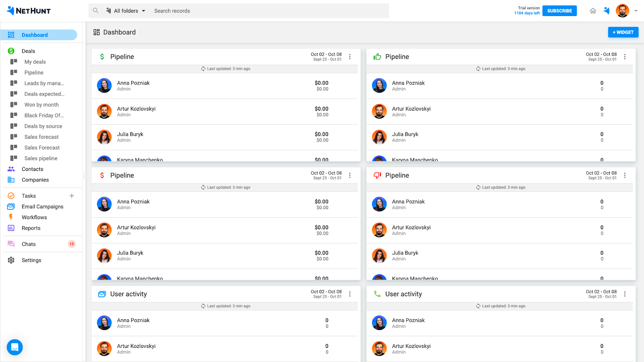
Task: Select the Contacts icon in the sidebar
Action: click(11, 169)
